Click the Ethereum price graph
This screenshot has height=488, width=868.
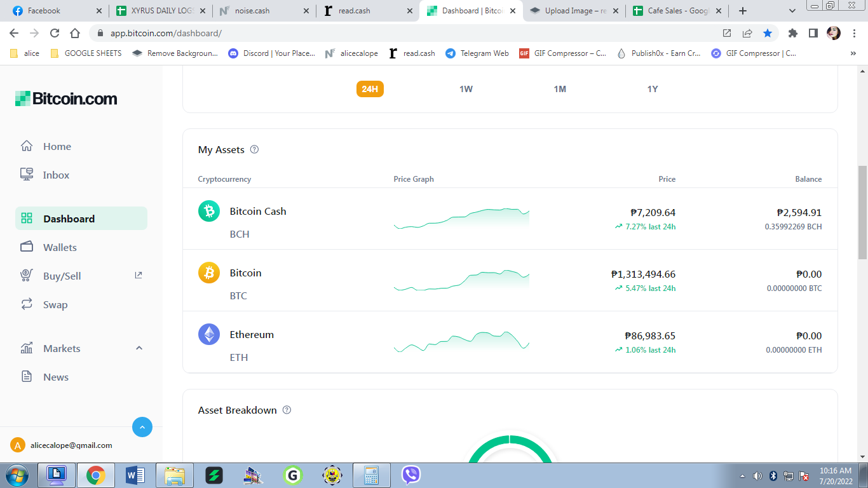tap(461, 342)
